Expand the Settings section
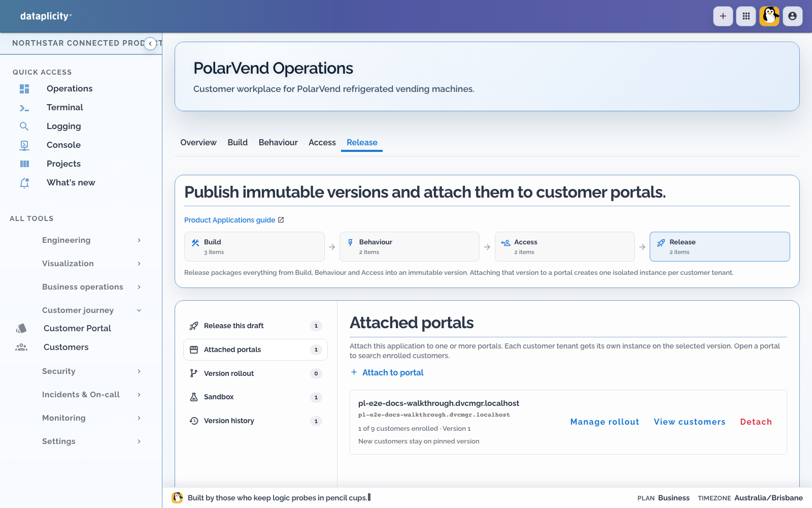The image size is (812, 508). click(91, 441)
